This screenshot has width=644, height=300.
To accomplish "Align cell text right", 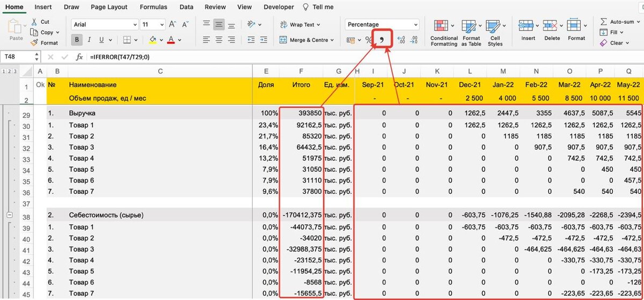I will tap(231, 40).
